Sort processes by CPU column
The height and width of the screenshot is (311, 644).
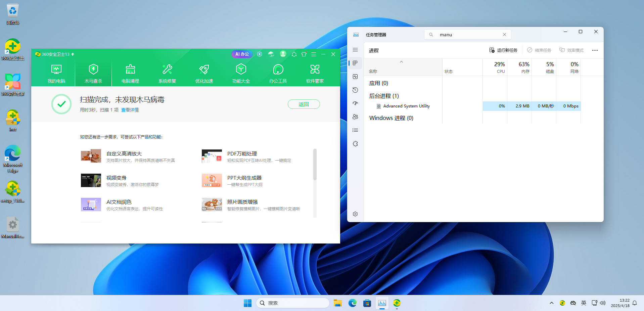point(495,67)
